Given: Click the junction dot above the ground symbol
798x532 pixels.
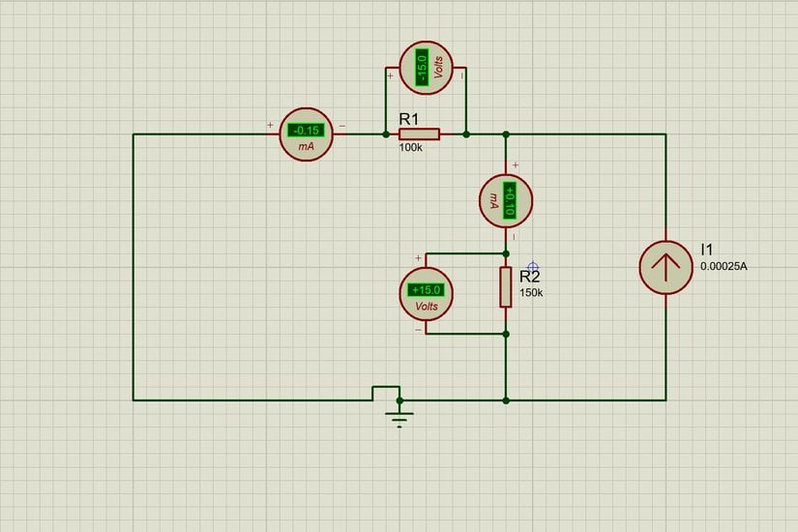Looking at the screenshot, I should [x=399, y=399].
